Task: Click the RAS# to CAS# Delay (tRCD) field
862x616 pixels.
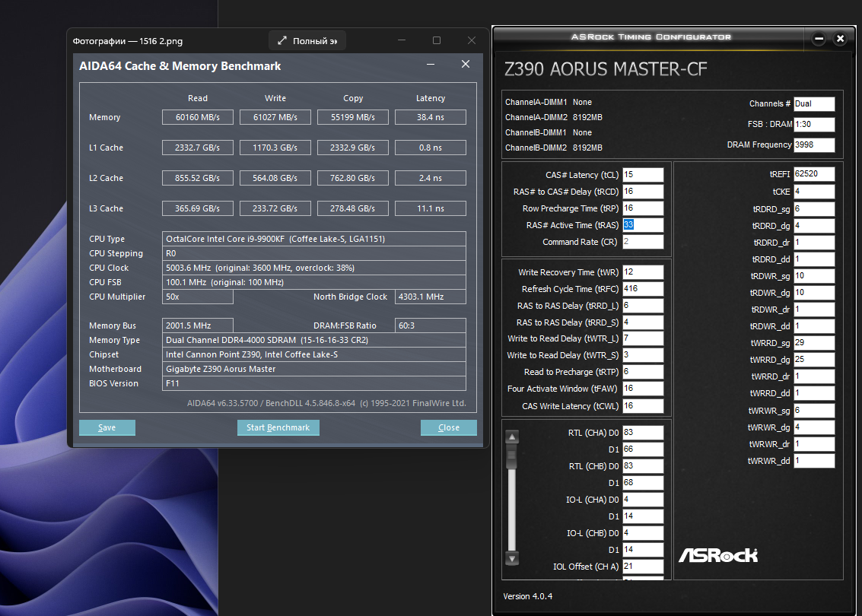Action: [x=643, y=191]
